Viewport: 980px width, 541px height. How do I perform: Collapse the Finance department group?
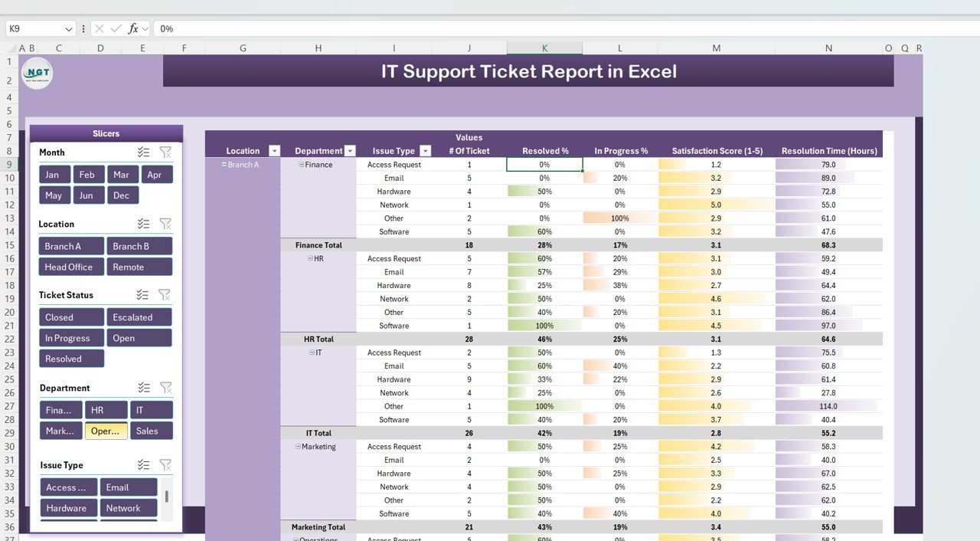(302, 165)
